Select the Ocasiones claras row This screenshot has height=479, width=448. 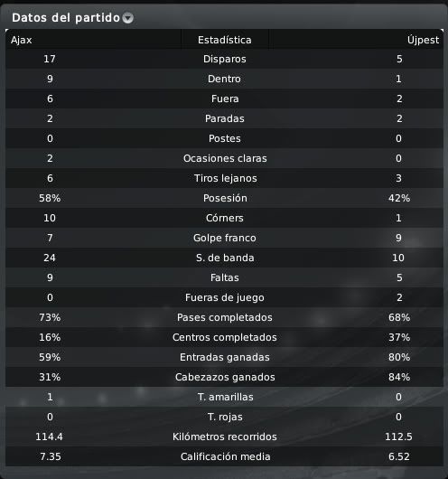pyautogui.click(x=225, y=158)
